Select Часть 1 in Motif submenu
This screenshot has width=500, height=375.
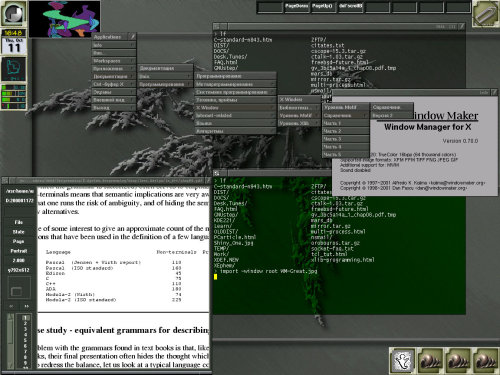[x=346, y=123]
